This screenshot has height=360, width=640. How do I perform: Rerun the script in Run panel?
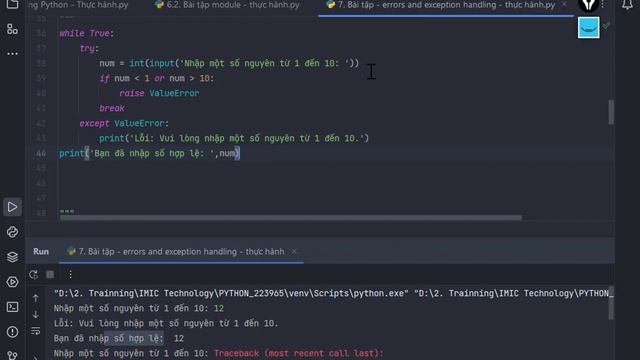tap(33, 274)
